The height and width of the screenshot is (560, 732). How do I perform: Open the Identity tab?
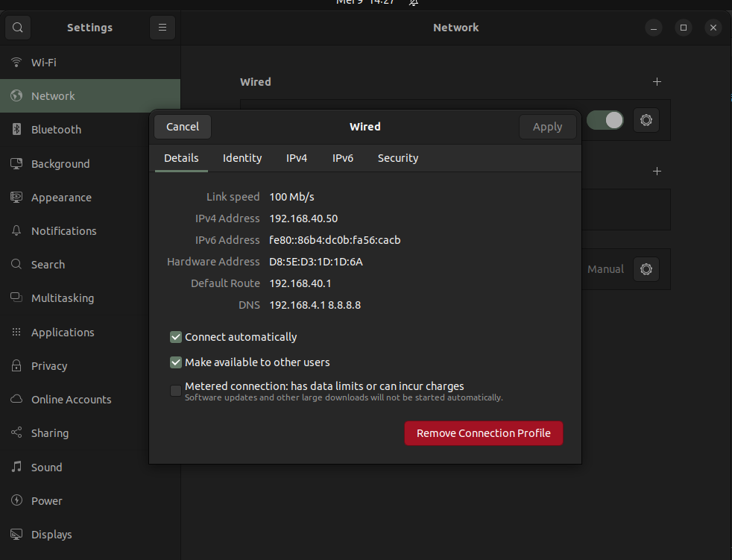tap(242, 158)
